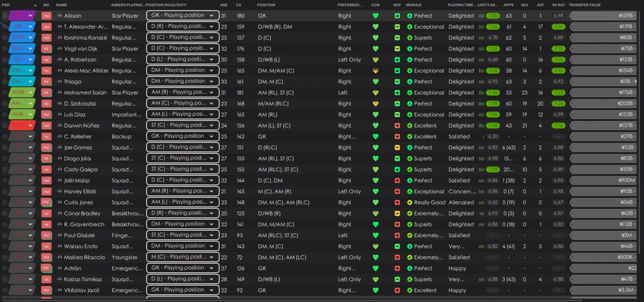Click Harvey Elliott's Left Only preferred foot

tap(350, 191)
